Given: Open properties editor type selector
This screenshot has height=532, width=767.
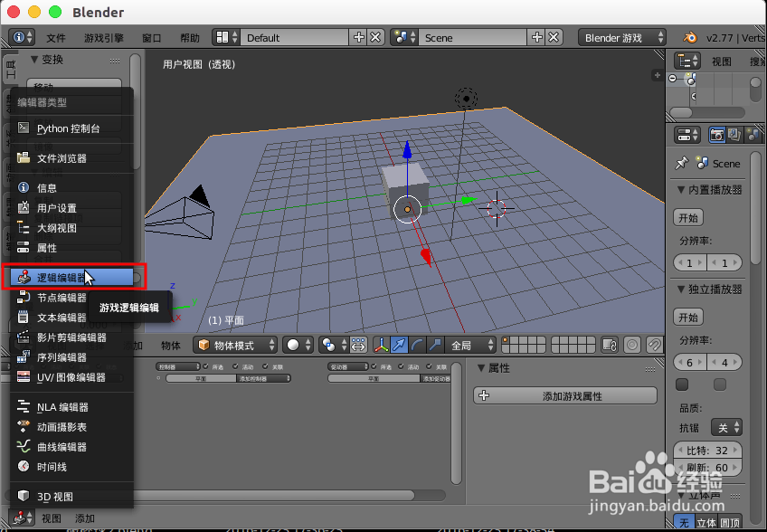Looking at the screenshot, I should click(687, 135).
